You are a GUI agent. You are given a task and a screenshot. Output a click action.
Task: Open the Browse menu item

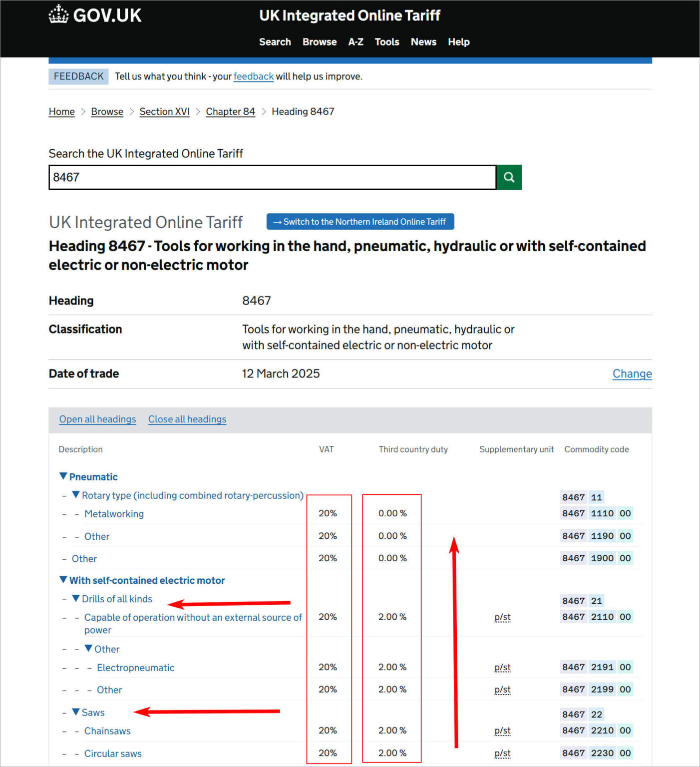click(320, 42)
